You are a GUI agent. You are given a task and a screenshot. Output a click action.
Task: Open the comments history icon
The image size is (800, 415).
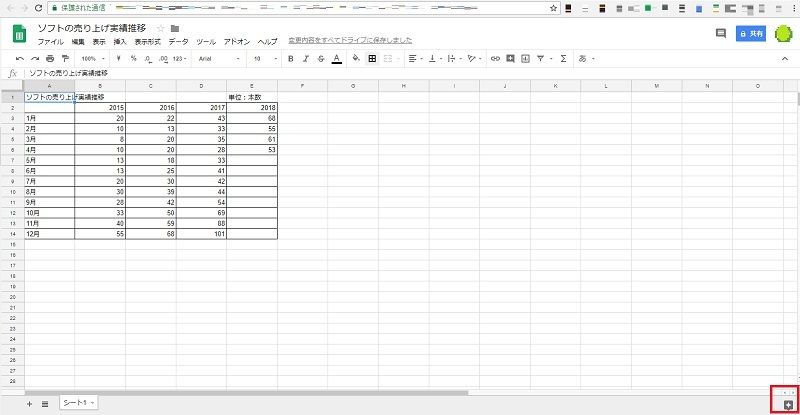pyautogui.click(x=720, y=34)
